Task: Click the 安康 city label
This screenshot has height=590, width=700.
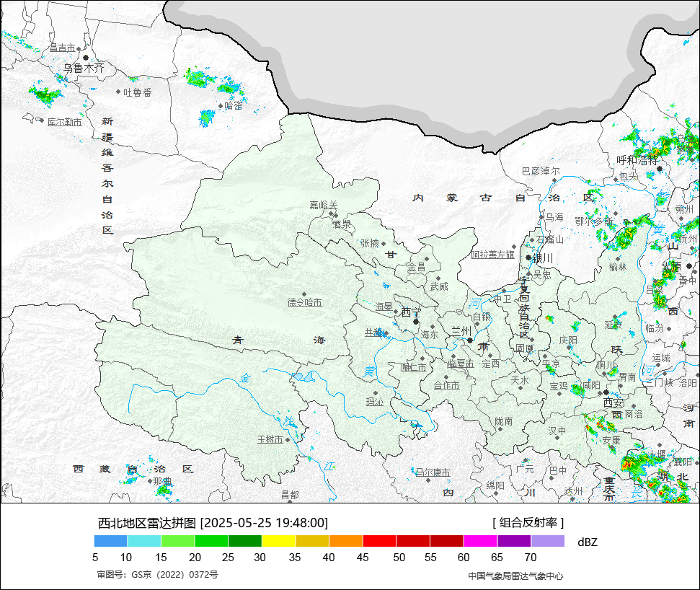Action: pyautogui.click(x=611, y=440)
